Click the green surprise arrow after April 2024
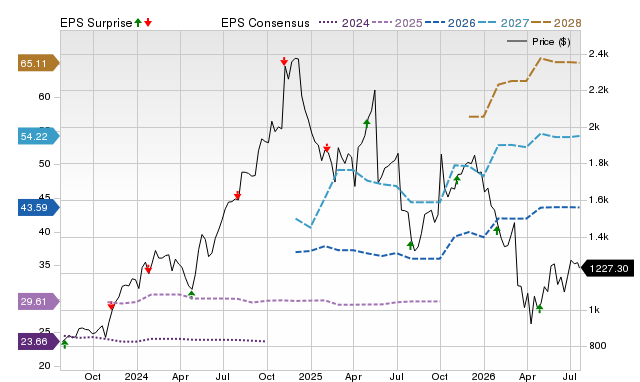Image resolution: width=640 pixels, height=382 pixels. (x=191, y=294)
